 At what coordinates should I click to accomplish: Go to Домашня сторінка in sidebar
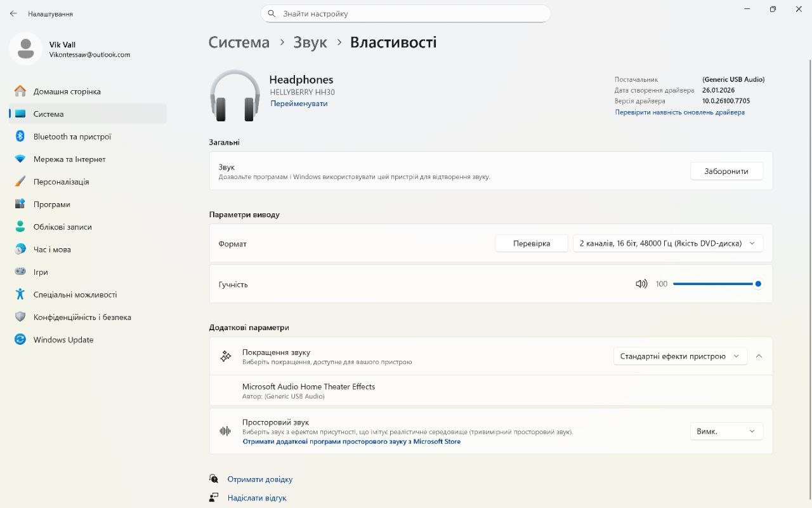(x=67, y=91)
